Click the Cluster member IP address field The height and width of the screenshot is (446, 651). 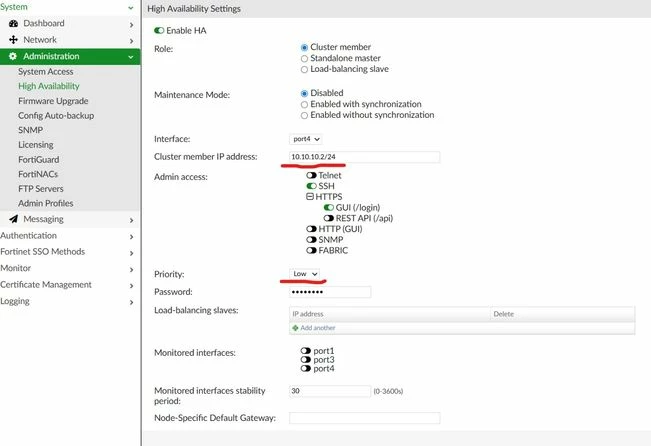point(365,157)
